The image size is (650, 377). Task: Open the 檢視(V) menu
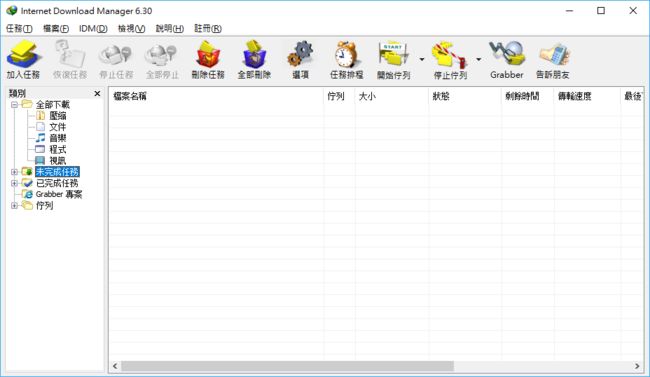tap(131, 28)
